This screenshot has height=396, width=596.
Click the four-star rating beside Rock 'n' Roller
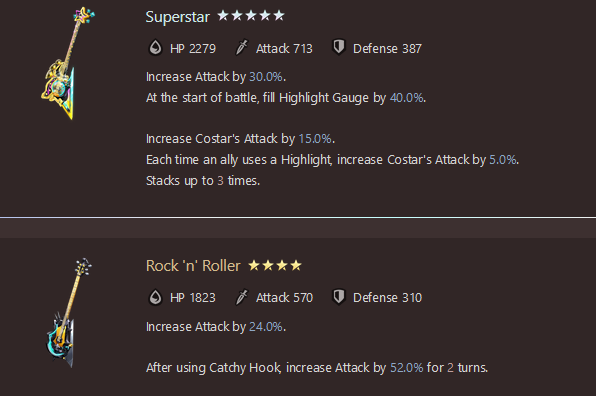[x=275, y=265]
